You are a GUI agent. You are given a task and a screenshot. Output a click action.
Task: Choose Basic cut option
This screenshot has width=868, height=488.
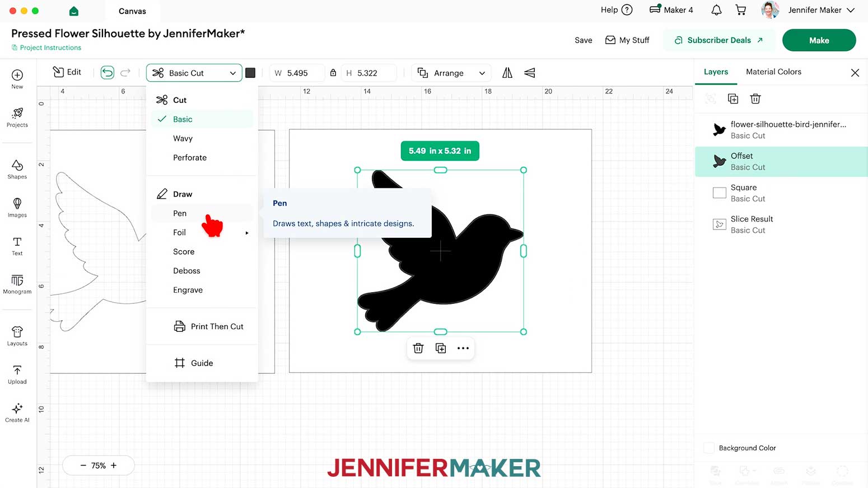coord(202,119)
